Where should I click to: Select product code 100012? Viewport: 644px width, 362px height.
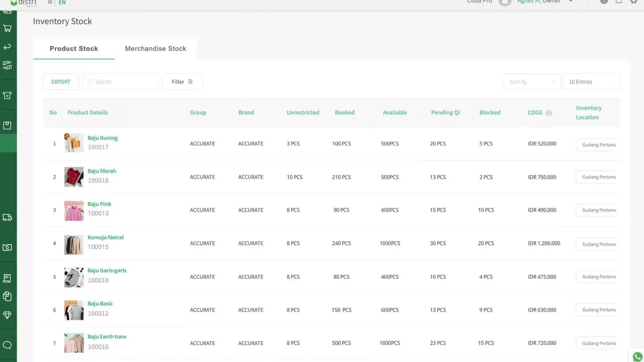pos(98,314)
